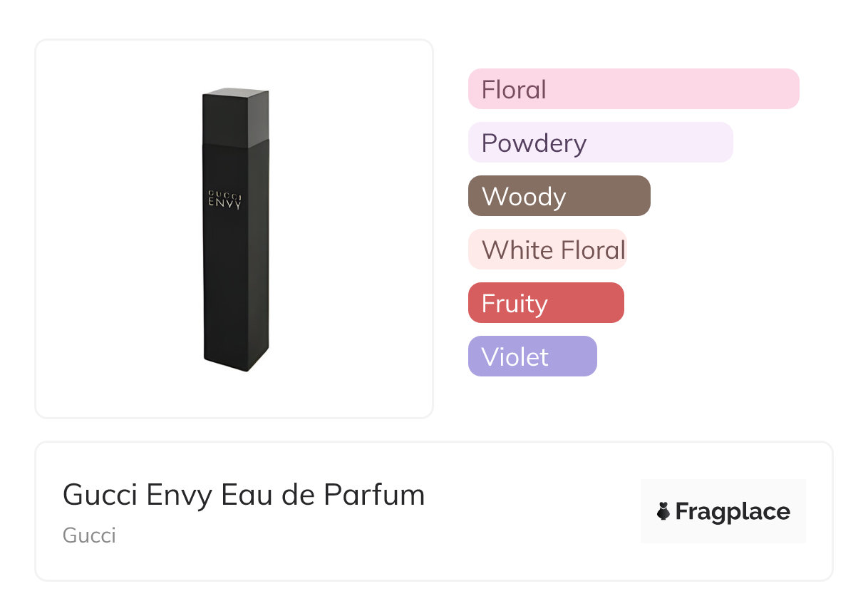Select the White Floral accord bar
This screenshot has height=616, width=868.
point(547,250)
